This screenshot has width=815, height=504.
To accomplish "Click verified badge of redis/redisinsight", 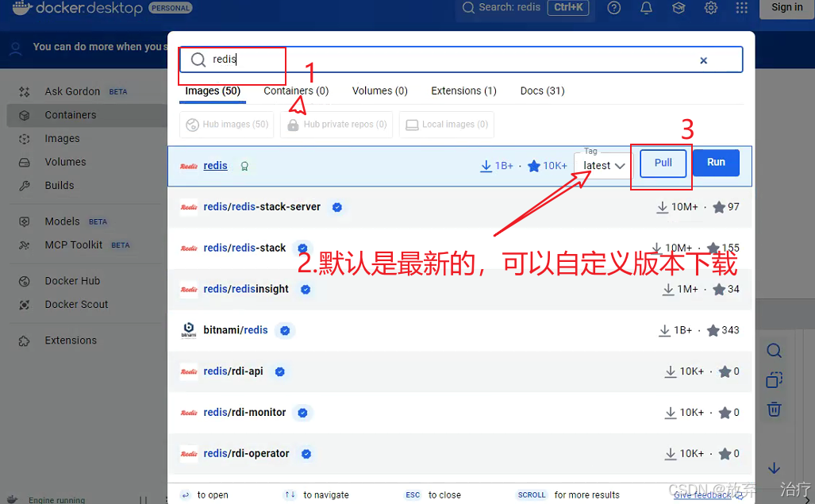I will pyautogui.click(x=306, y=290).
